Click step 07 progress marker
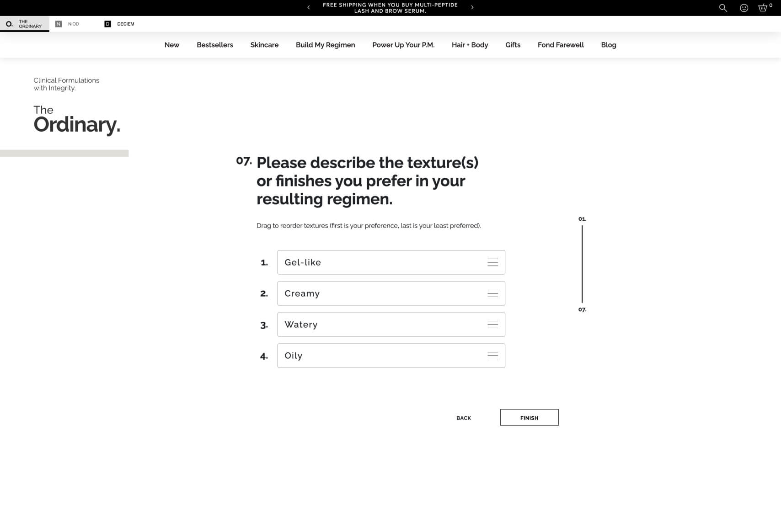Screen dimensions: 781x532 pyautogui.click(x=582, y=309)
